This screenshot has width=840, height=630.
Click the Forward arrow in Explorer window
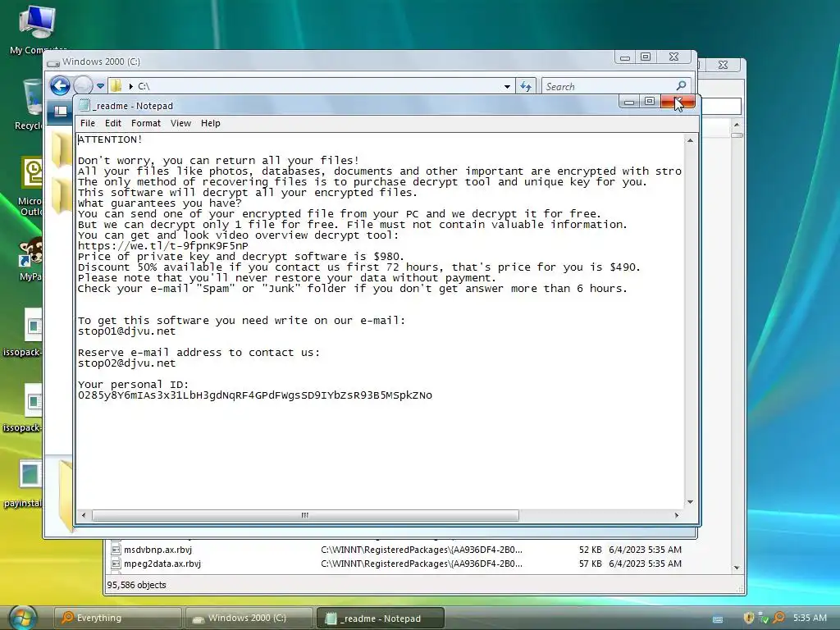pyautogui.click(x=83, y=85)
